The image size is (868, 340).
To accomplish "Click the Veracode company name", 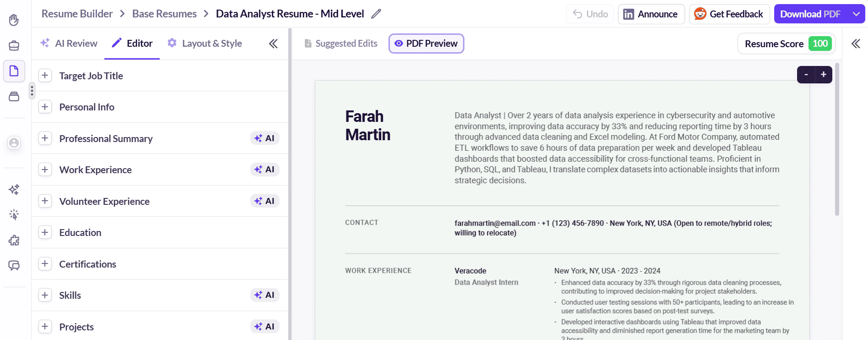I will (x=470, y=271).
